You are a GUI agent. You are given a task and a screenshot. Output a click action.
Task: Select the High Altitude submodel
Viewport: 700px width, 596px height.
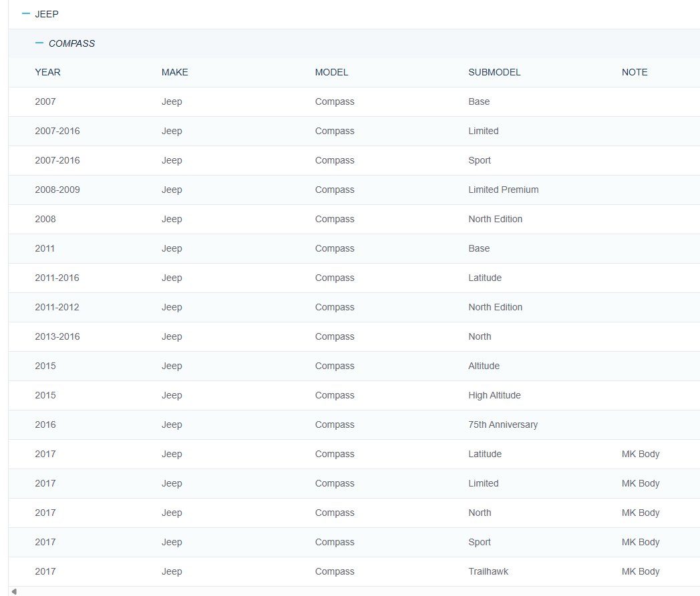click(494, 395)
